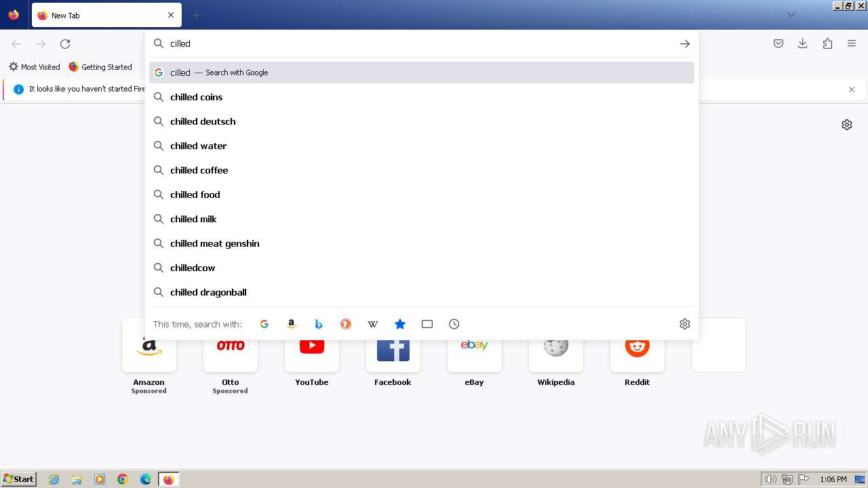Select the New Tab tab
Image resolution: width=868 pixels, height=488 pixels.
(x=106, y=15)
